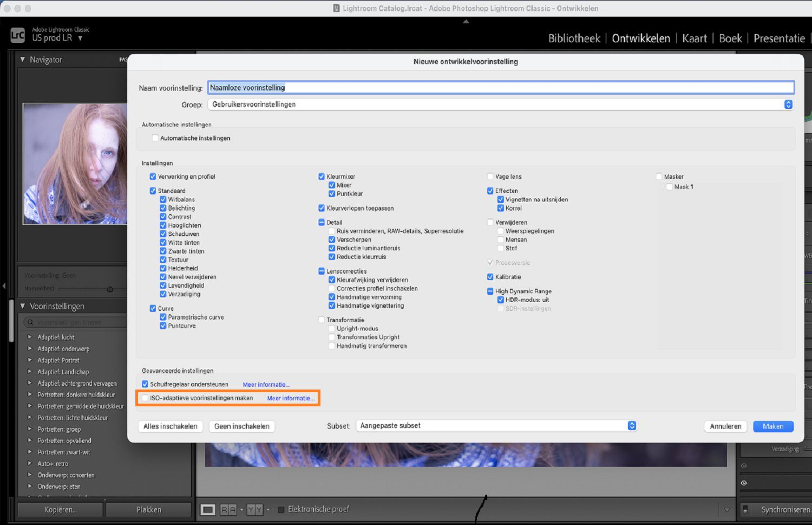
Task: Expand Portretten: donkere huidskleur group
Action: 30,394
